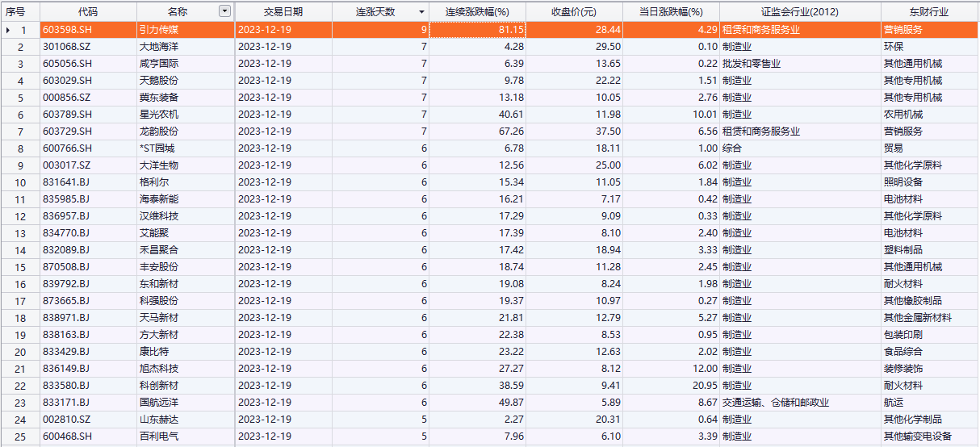
Task: Sort by 连续涨跌幅(%) column header
Action: pos(477,12)
